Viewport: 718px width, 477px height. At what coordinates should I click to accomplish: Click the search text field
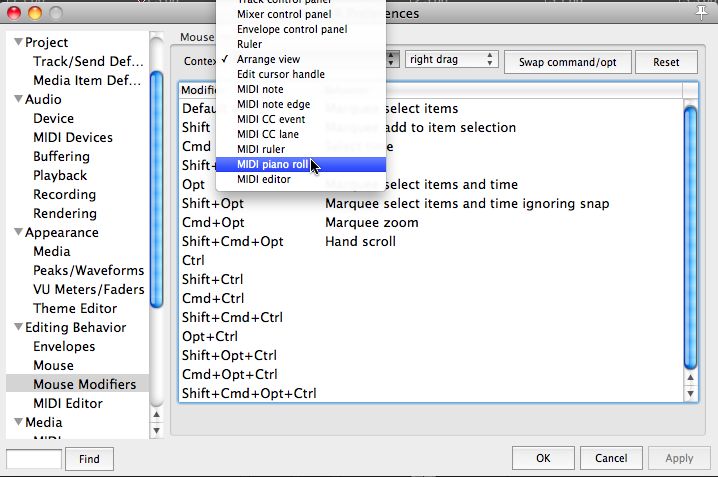[x=34, y=459]
